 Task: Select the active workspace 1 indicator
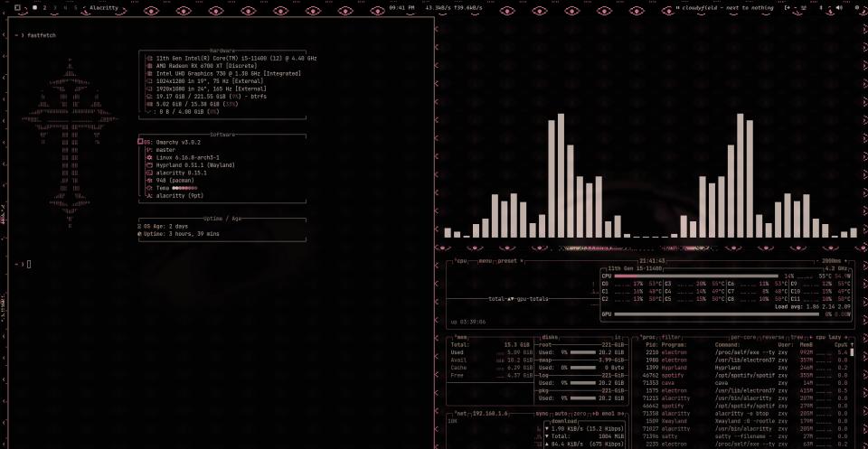click(x=35, y=8)
